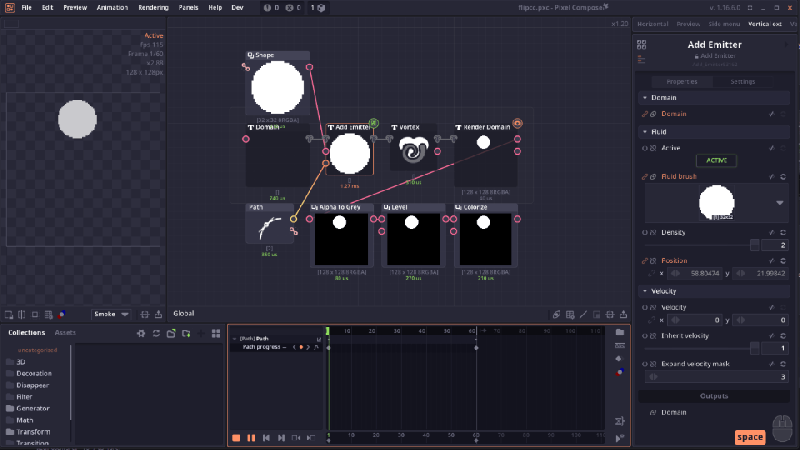The height and width of the screenshot is (450, 800).
Task: Reset the Fluid brush value
Action: (783, 177)
